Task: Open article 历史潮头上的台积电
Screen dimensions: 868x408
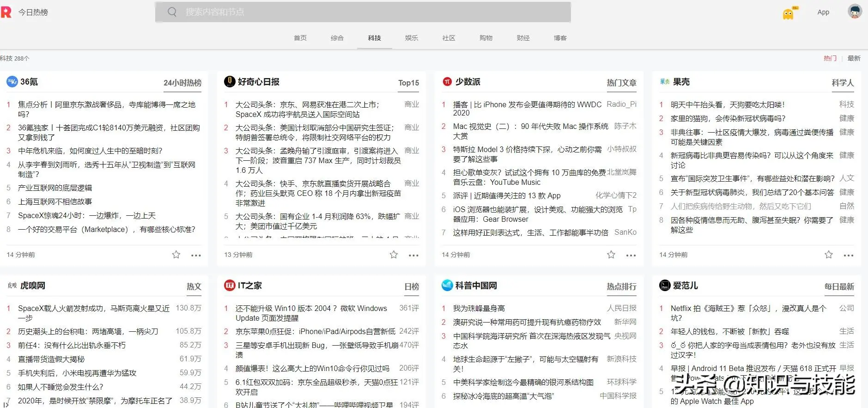Action: pos(88,332)
